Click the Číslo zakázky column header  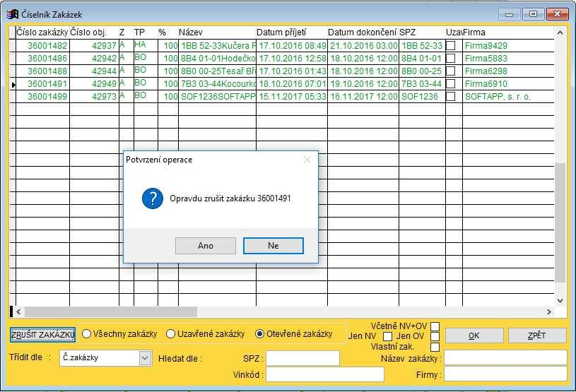pyautogui.click(x=42, y=32)
